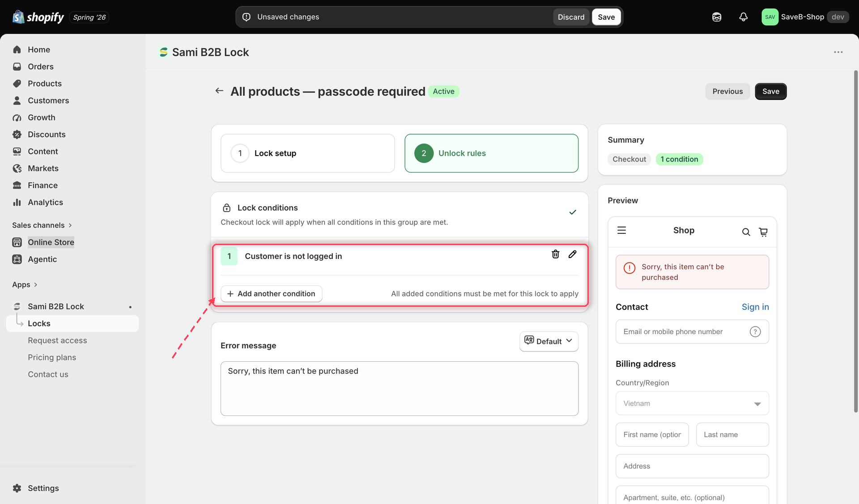Click the search icon in the Shop preview
The width and height of the screenshot is (859, 504).
(746, 232)
